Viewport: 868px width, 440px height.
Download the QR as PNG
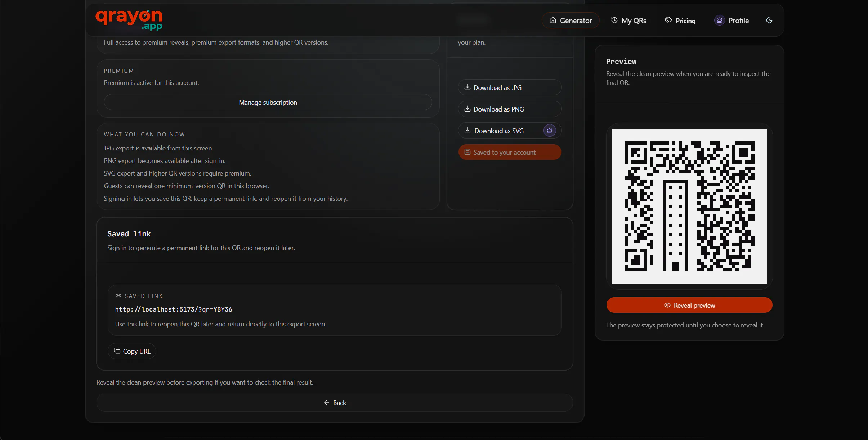(x=510, y=109)
